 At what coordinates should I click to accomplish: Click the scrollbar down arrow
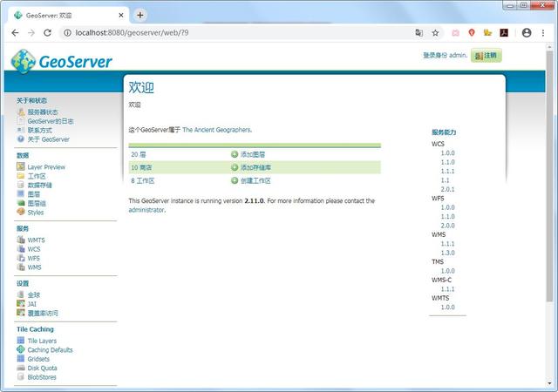coord(549,383)
